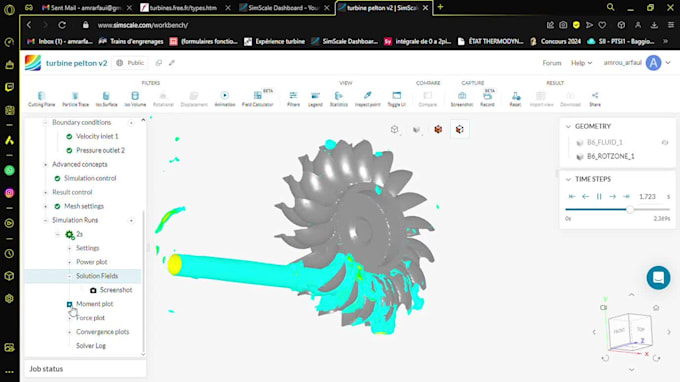Click the current time step value field
This screenshot has width=680, height=382.
[x=647, y=196]
